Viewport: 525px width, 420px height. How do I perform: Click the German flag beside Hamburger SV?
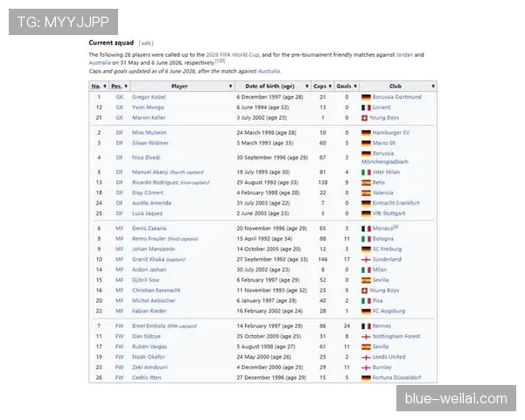[366, 133]
